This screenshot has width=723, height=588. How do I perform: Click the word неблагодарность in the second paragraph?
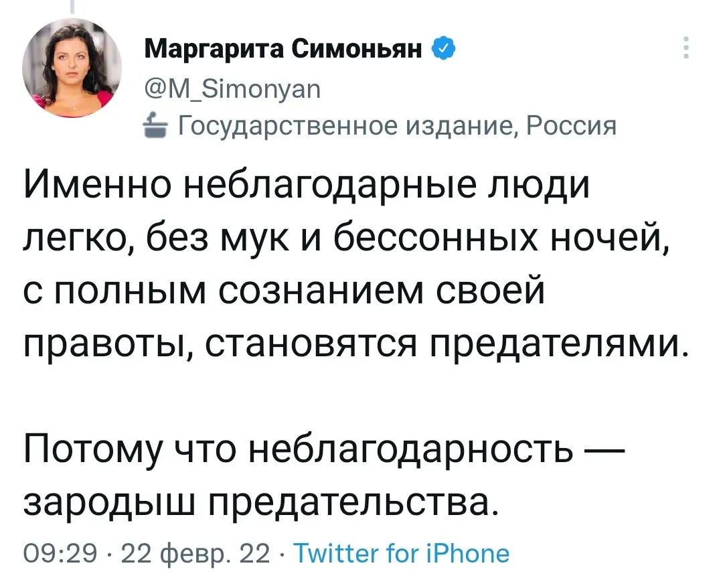411,448
